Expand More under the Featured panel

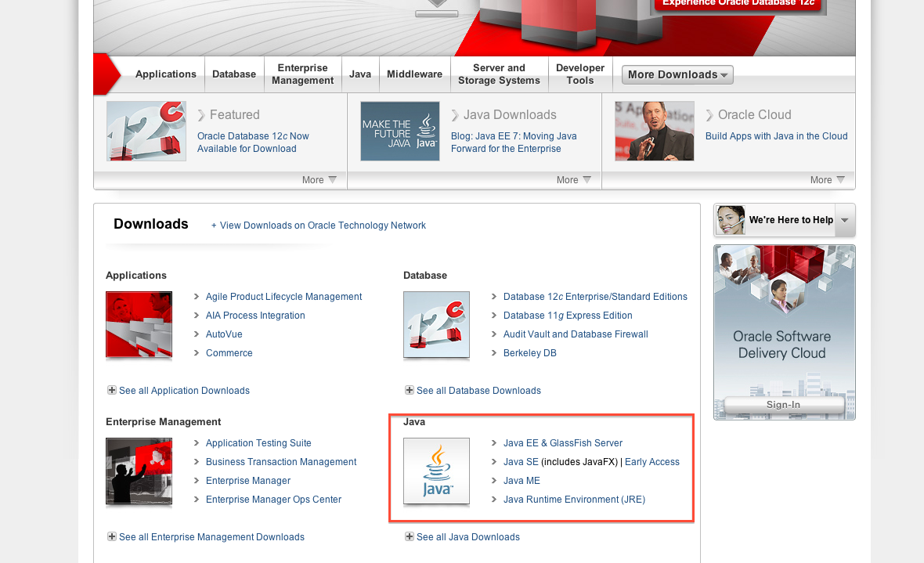319,180
